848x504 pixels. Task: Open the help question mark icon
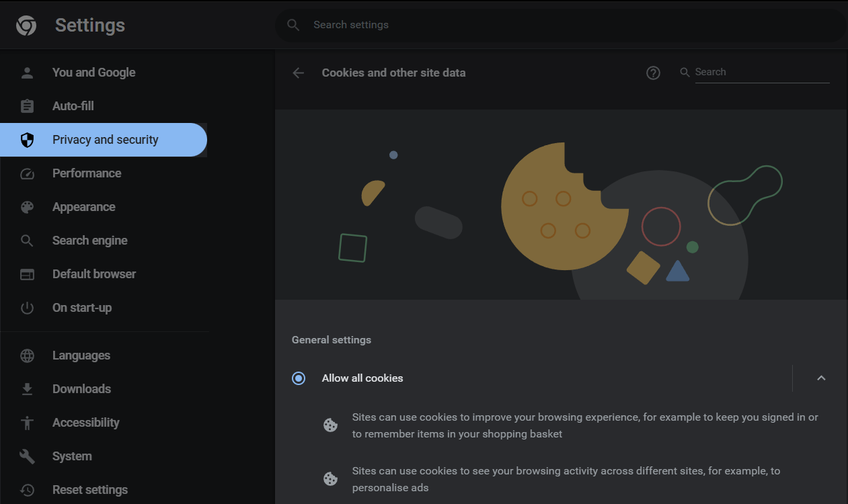[x=653, y=73]
